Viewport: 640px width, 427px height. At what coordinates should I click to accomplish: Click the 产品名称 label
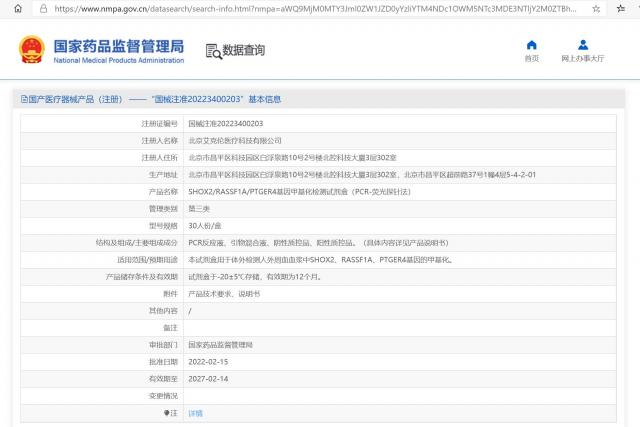pyautogui.click(x=163, y=192)
